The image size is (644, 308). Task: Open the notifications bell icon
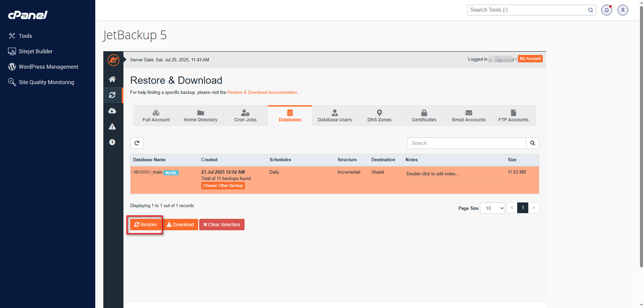[606, 10]
